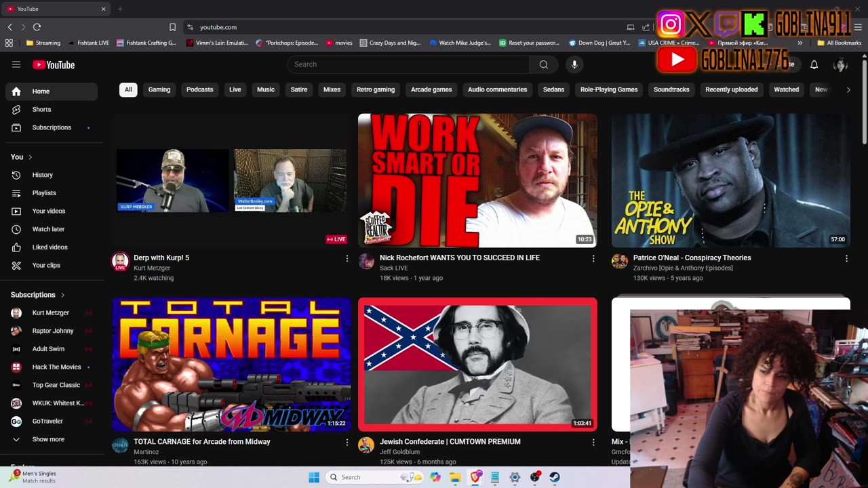
Task: Open Jeff Goldblum channel link
Action: (x=399, y=452)
